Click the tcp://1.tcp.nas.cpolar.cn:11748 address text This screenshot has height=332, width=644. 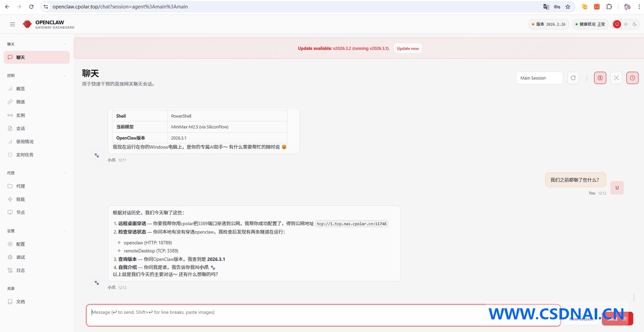click(x=352, y=224)
